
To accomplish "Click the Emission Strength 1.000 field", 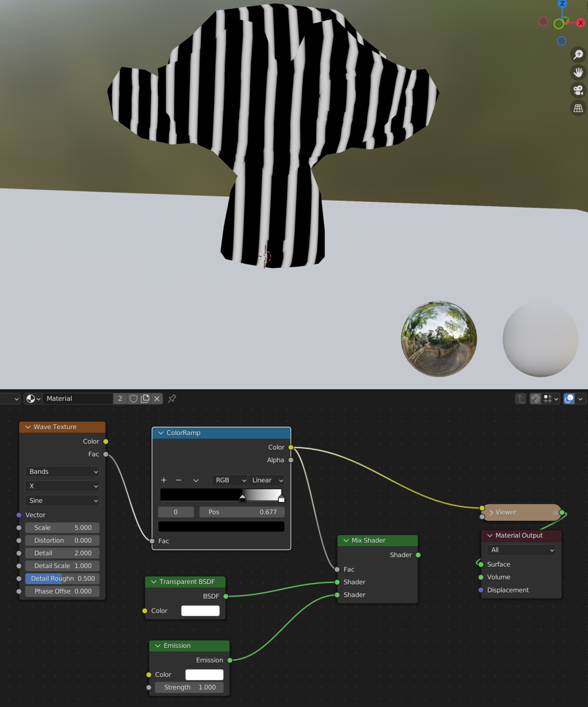I will click(x=190, y=687).
